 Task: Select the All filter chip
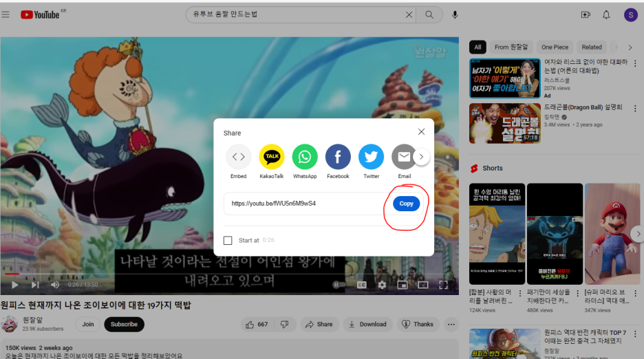click(477, 47)
